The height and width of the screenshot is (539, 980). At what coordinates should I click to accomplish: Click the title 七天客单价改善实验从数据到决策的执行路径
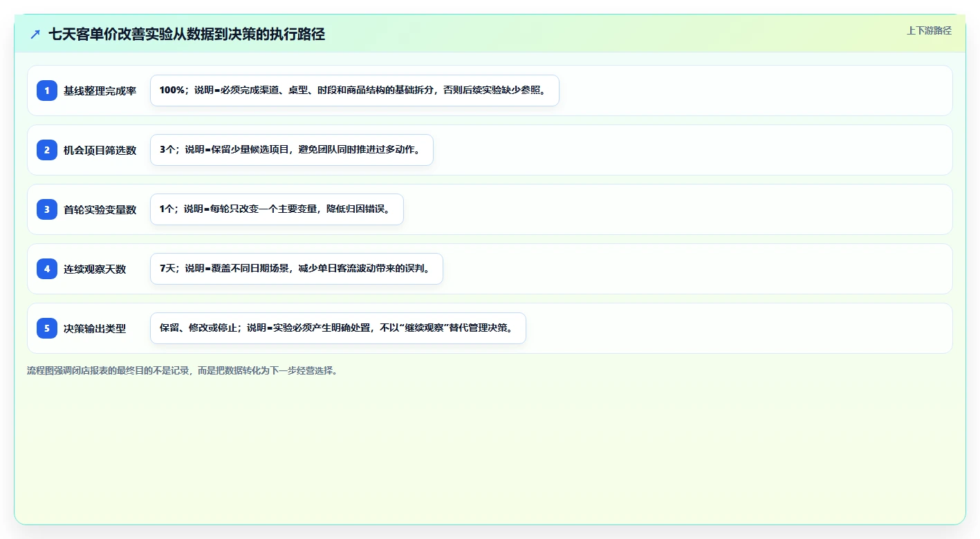[x=187, y=34]
